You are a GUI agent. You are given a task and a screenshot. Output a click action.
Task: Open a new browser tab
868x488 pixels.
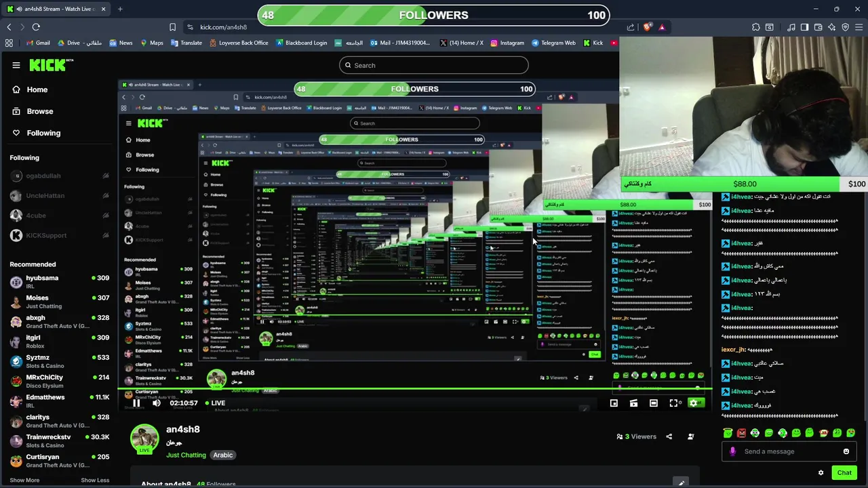(x=120, y=9)
